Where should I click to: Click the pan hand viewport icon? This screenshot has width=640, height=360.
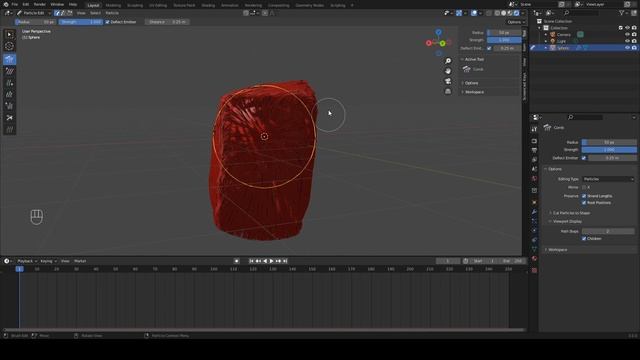[448, 71]
